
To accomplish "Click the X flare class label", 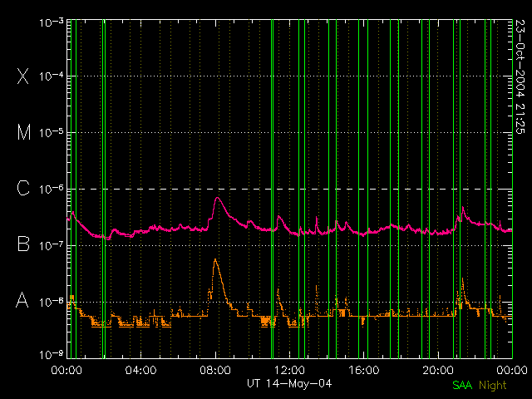I will 23,76.
